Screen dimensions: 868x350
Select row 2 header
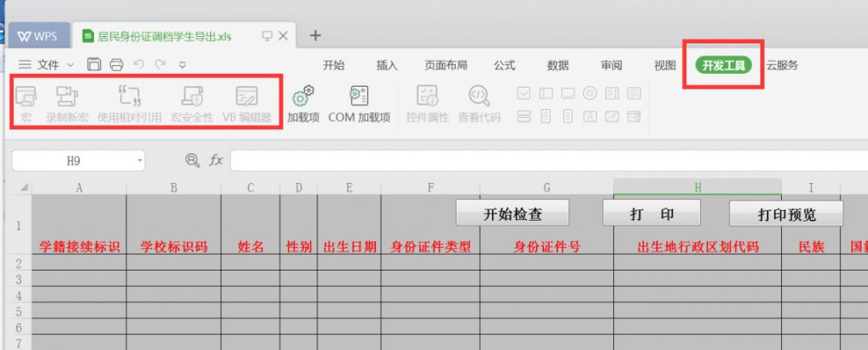(x=18, y=262)
